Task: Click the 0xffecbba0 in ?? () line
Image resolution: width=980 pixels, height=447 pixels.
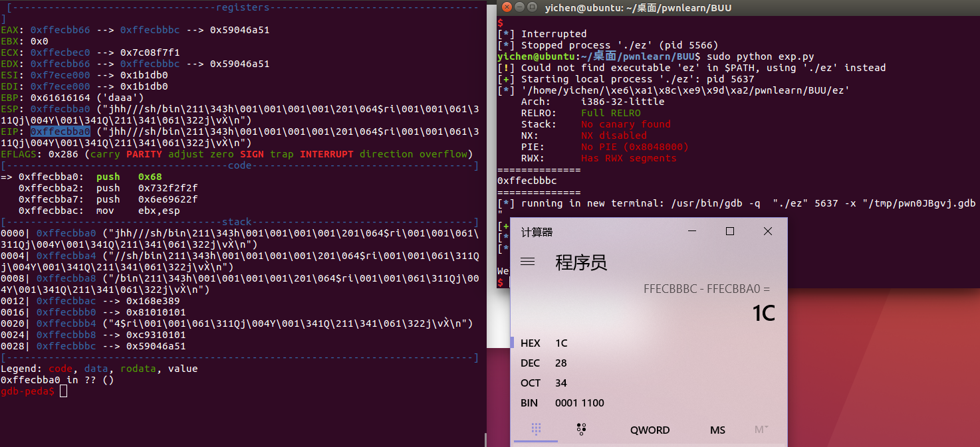Action: coord(57,380)
